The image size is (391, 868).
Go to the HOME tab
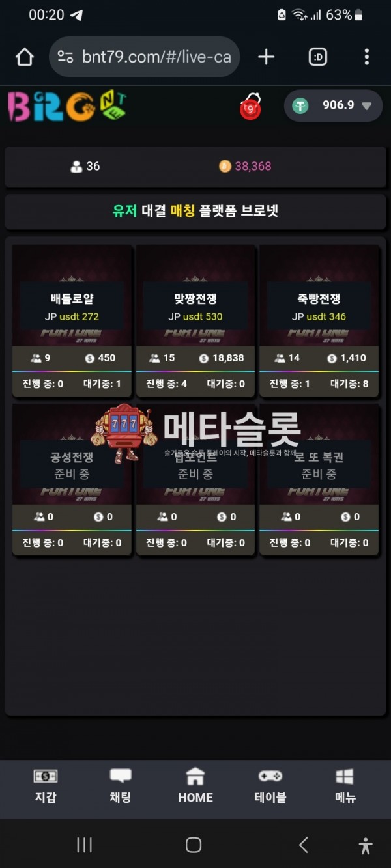tap(195, 786)
